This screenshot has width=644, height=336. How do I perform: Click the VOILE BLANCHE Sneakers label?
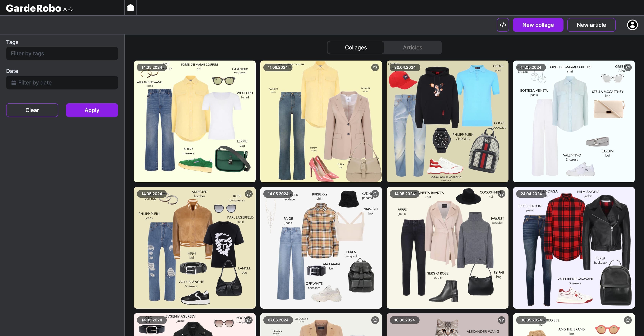[191, 284]
